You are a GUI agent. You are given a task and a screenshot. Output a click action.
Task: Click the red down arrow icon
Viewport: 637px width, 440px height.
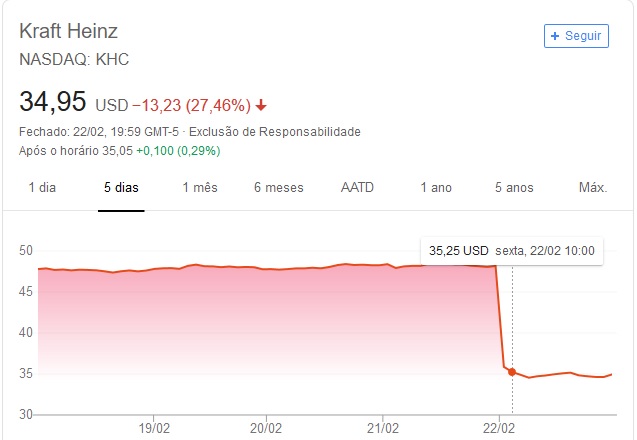[261, 106]
